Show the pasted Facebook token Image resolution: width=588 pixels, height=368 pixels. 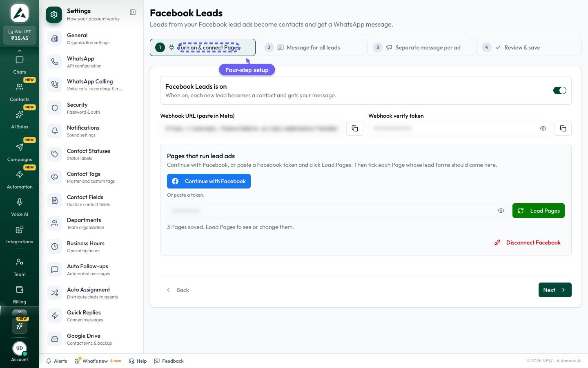tap(501, 211)
